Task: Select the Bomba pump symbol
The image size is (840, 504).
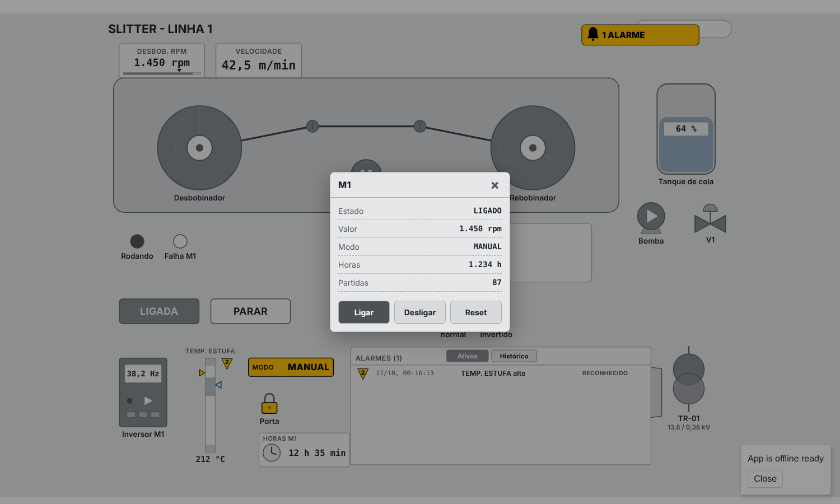Action: (651, 218)
